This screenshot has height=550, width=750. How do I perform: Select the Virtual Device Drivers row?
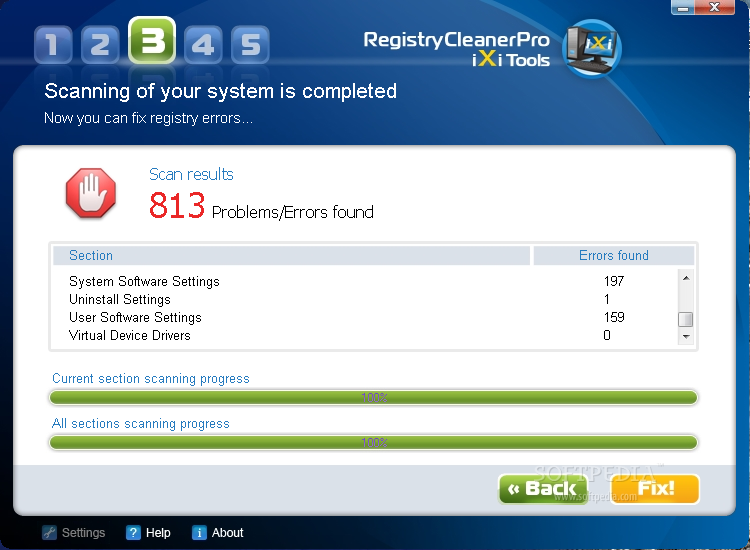[366, 335]
